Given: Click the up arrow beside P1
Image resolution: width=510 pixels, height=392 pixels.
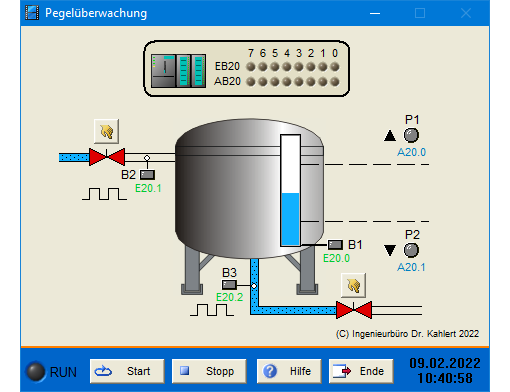Looking at the screenshot, I should click(390, 136).
